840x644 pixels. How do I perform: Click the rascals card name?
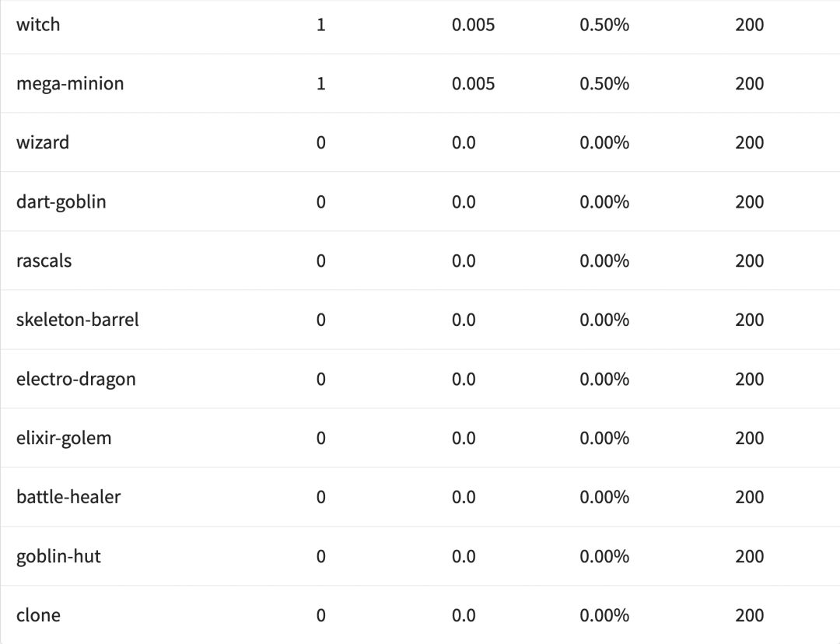(x=44, y=261)
